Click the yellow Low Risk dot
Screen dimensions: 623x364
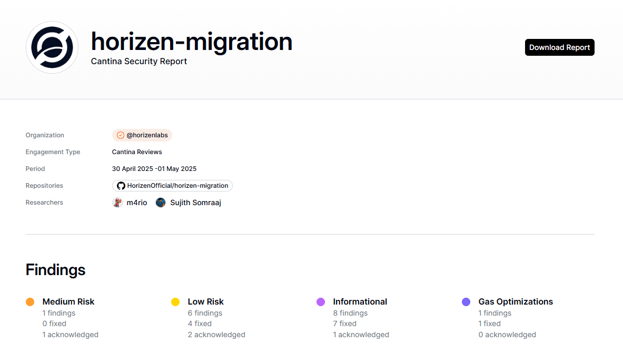[x=175, y=302]
